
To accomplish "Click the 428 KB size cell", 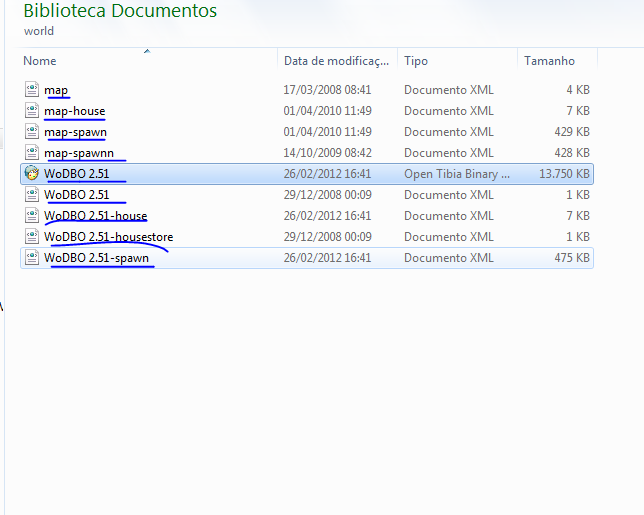I will (x=572, y=153).
